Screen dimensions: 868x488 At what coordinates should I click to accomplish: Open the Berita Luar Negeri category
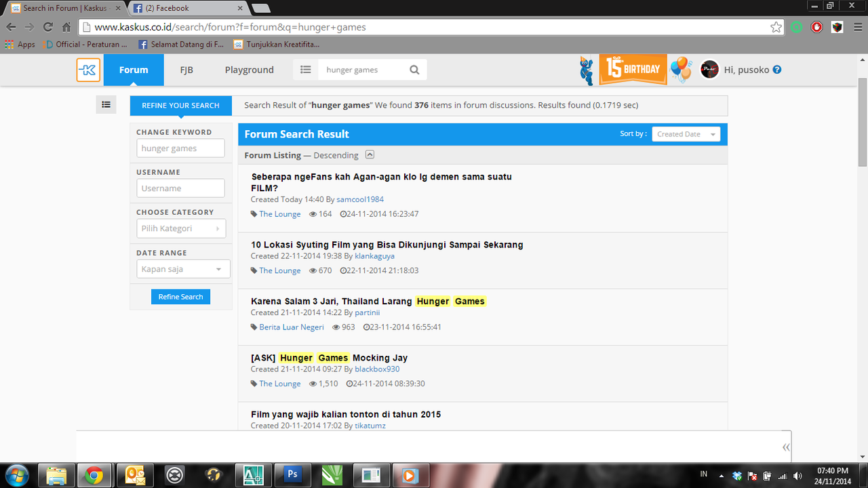[292, 327]
